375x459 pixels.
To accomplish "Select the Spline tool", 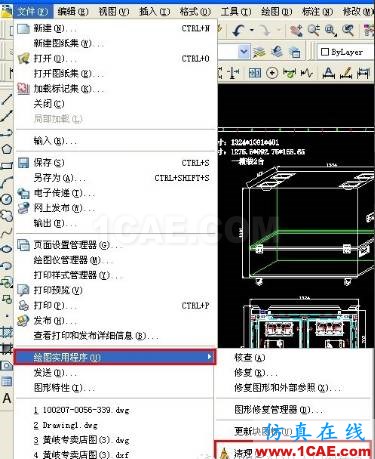I will [7, 232].
